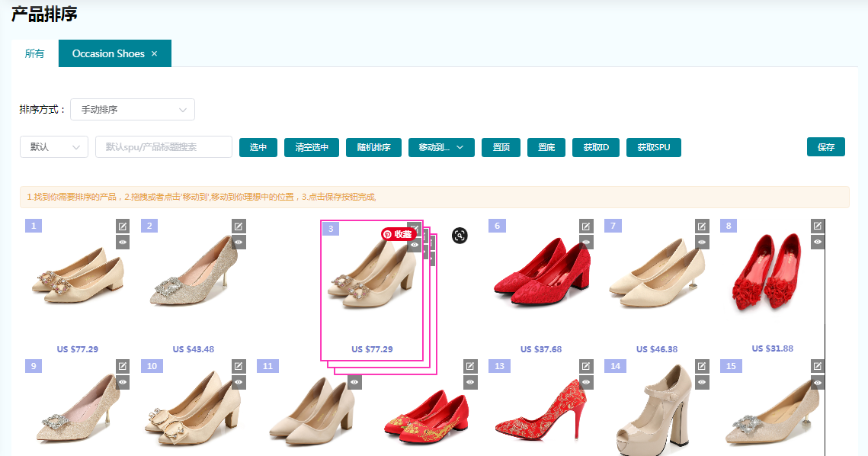Image resolution: width=868 pixels, height=456 pixels.
Task: Click the edit icon on product 15
Action: click(818, 366)
